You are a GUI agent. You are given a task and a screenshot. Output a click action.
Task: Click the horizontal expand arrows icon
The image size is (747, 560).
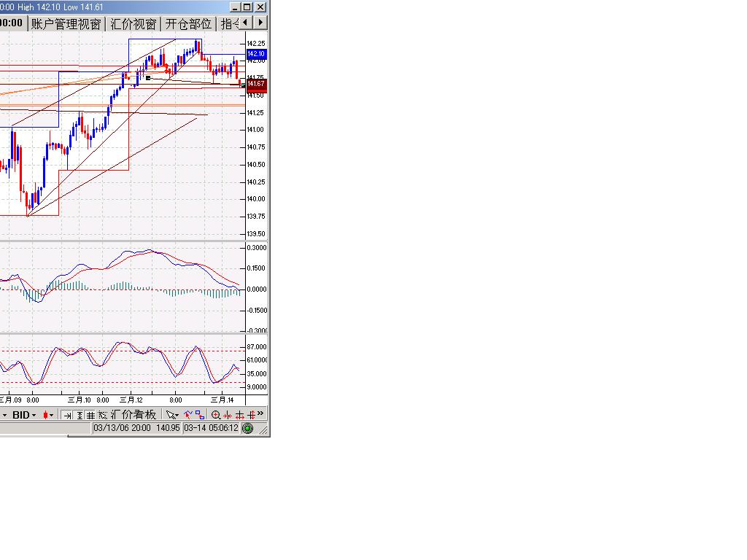239,415
